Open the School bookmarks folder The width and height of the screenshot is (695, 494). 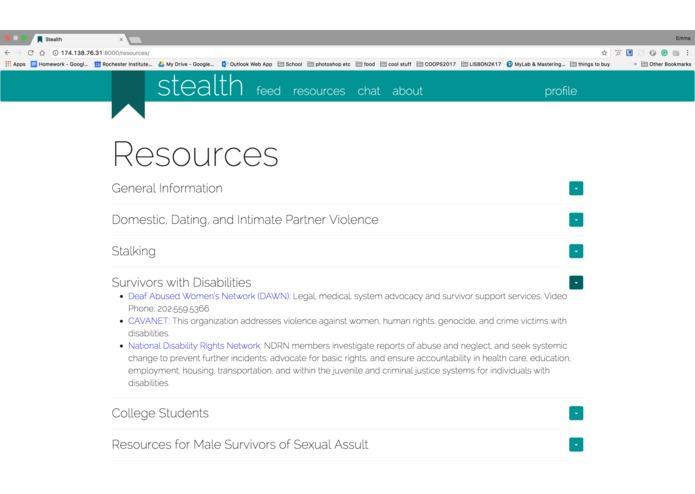[x=290, y=64]
